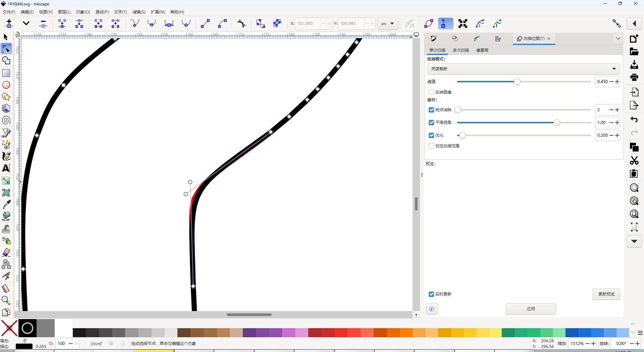Open the 亮度截断 detection mode dropdown

click(x=523, y=69)
